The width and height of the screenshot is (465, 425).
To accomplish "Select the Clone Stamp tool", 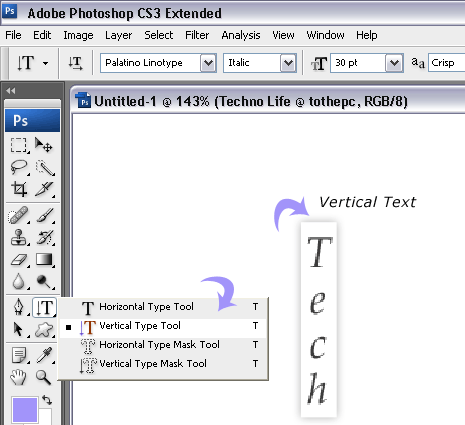I will click(x=19, y=237).
